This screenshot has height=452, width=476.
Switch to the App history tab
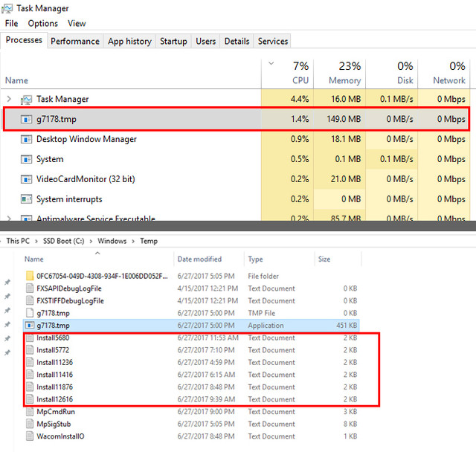point(129,41)
